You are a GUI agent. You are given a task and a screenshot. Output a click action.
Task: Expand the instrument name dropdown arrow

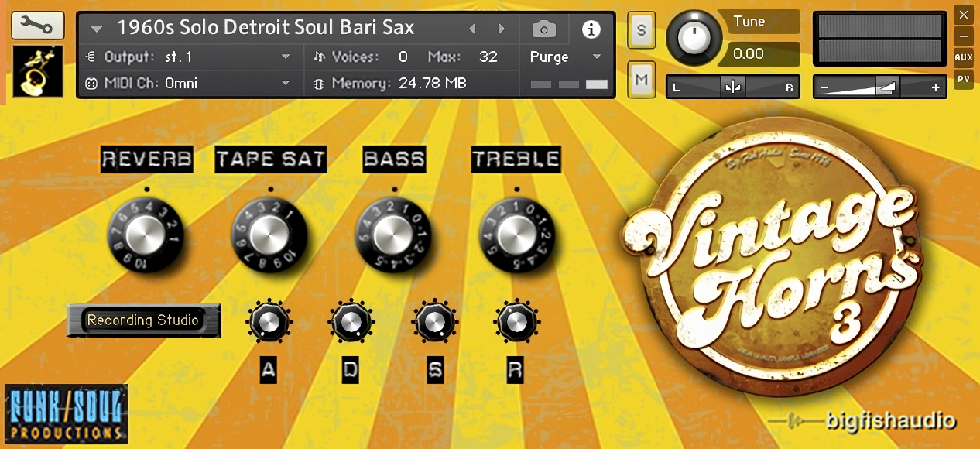pos(97,29)
